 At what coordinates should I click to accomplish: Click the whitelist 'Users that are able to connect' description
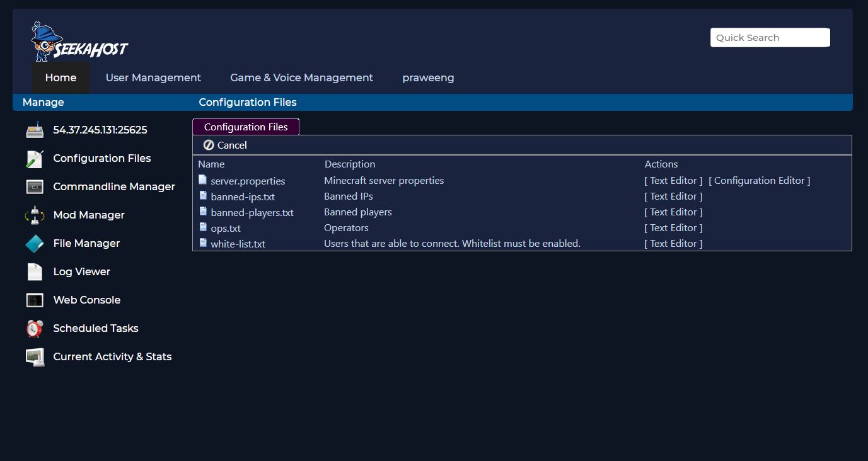(x=452, y=244)
